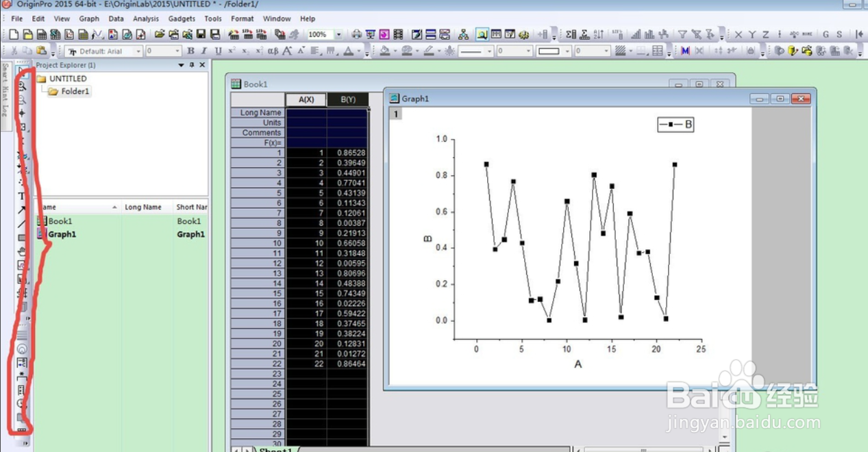The width and height of the screenshot is (868, 452).
Task: Open the Gadgets menu
Action: (182, 18)
